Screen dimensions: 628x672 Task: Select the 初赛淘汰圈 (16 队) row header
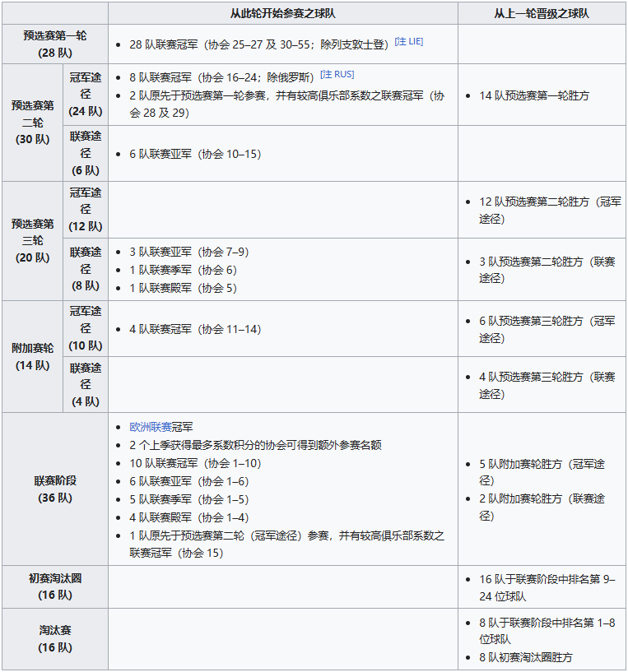[x=54, y=586]
